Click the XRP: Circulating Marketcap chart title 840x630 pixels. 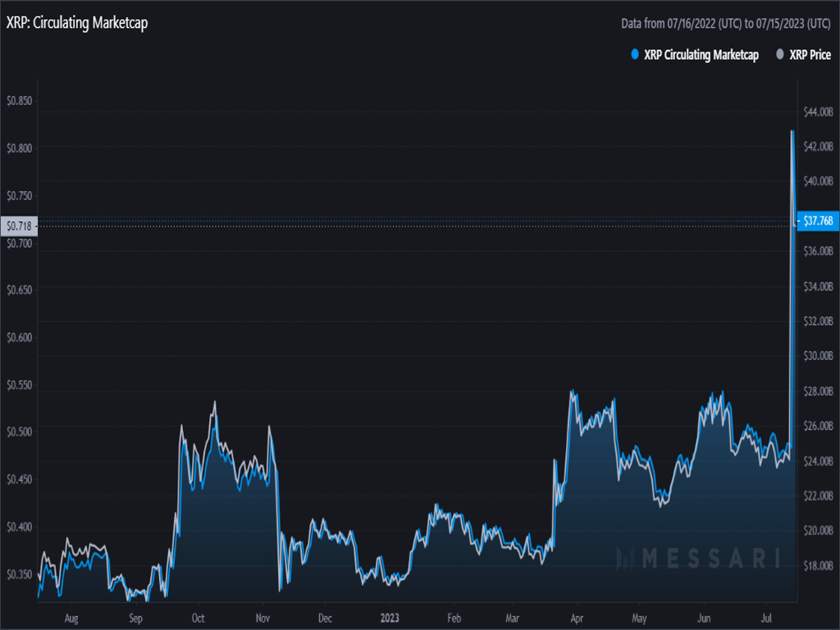coord(77,23)
